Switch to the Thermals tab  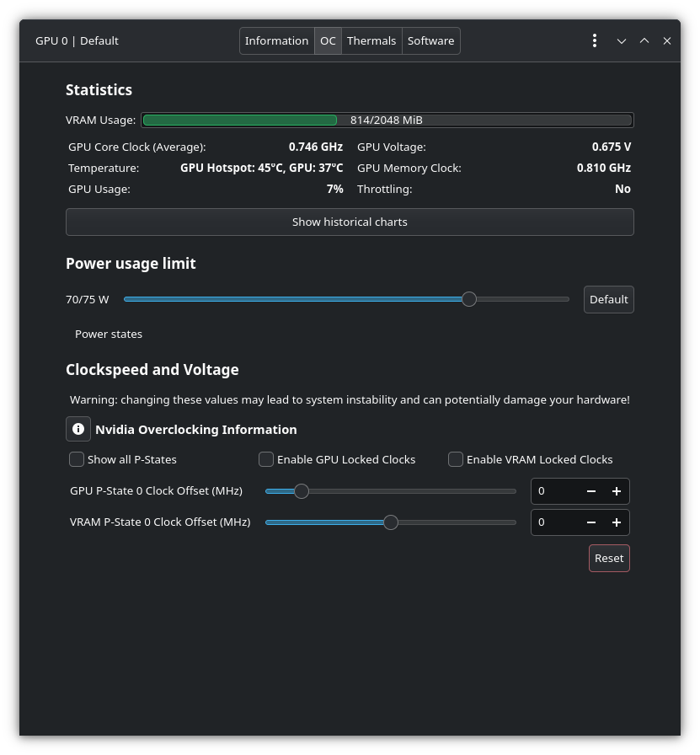(371, 40)
